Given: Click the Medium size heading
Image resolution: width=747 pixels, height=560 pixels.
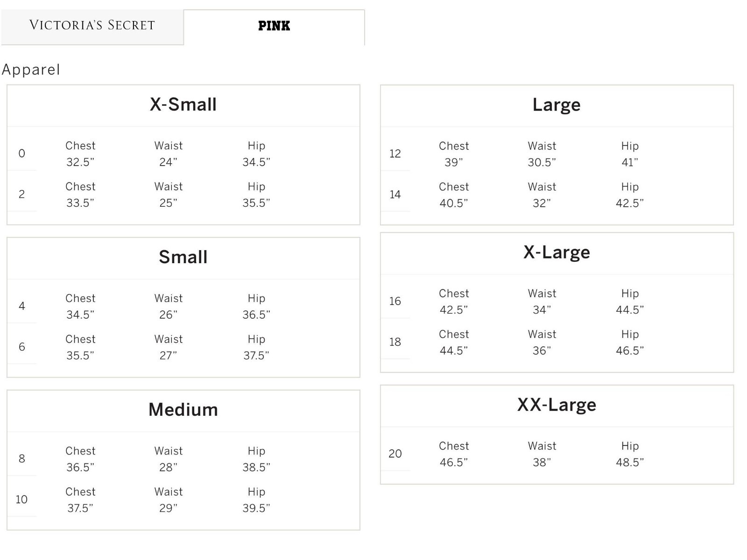Looking at the screenshot, I should (183, 410).
